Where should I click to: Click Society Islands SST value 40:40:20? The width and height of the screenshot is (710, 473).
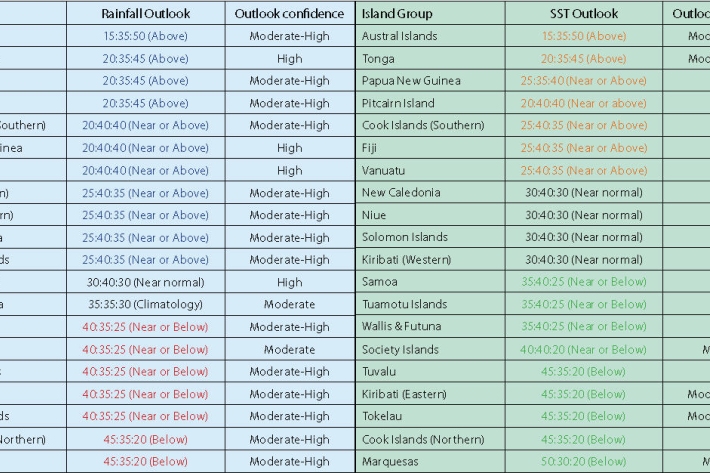584,350
